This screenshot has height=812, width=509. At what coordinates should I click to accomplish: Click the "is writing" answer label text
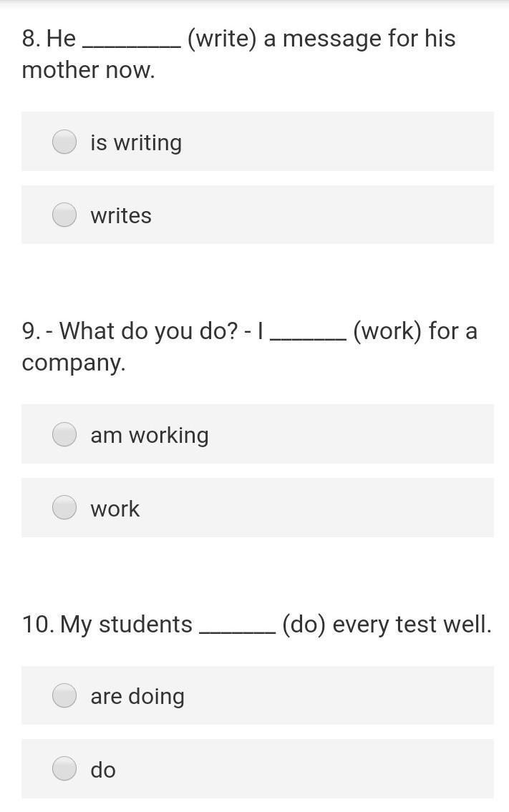point(136,143)
